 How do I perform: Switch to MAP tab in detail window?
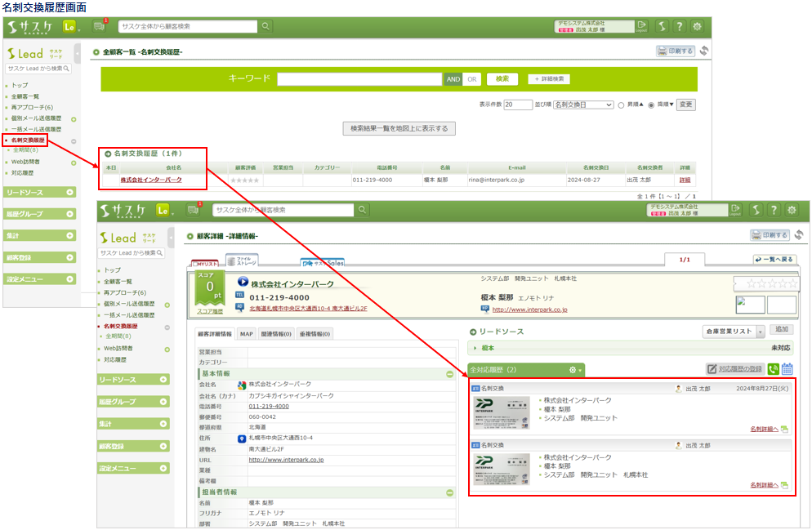pyautogui.click(x=247, y=334)
